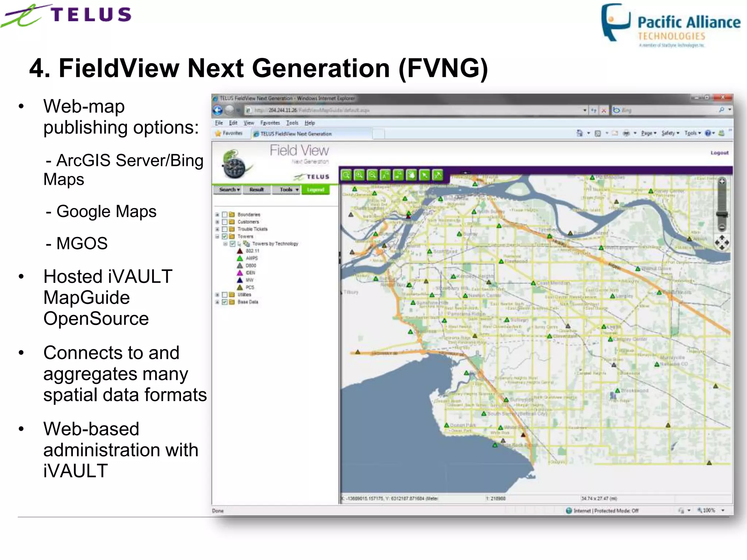Enable the Utilities layer checkbox

(225, 295)
